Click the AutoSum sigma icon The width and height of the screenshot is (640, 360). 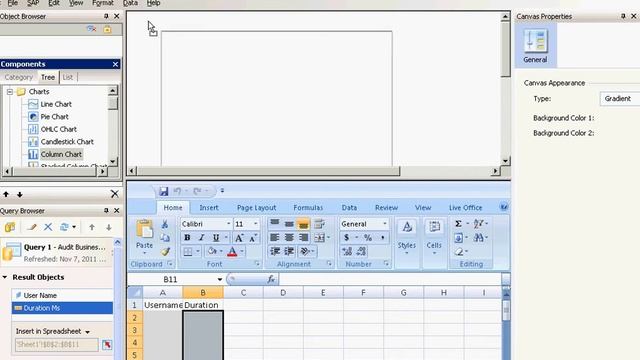coord(458,224)
